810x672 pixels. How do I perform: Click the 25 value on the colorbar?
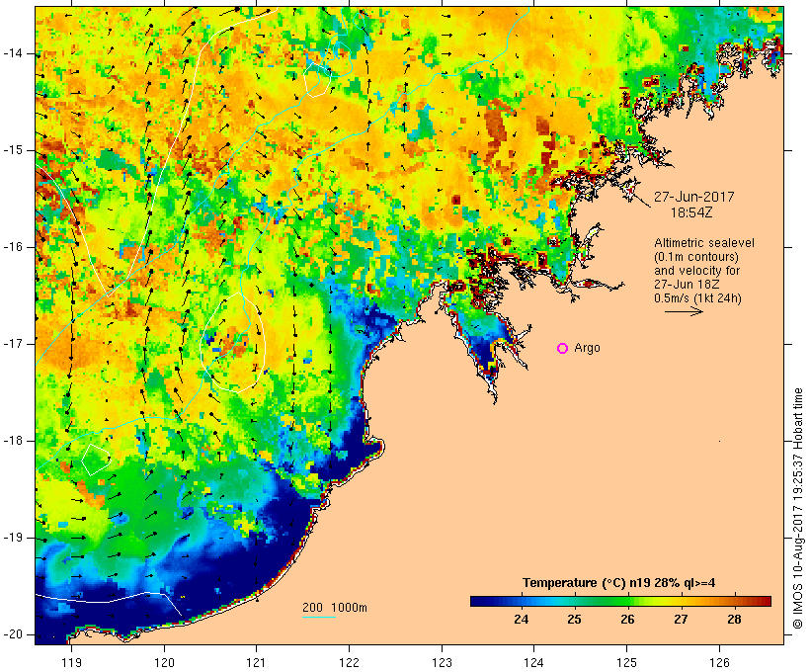pyautogui.click(x=575, y=619)
